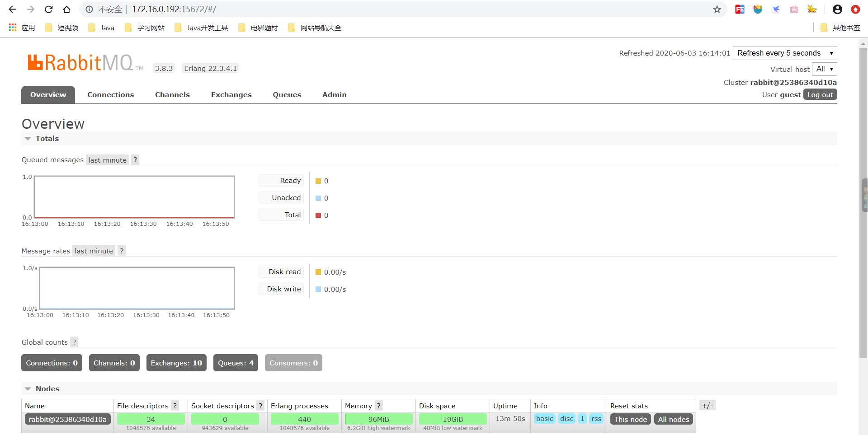Show help for File descriptors column
This screenshot has height=435, width=868.
click(x=175, y=406)
